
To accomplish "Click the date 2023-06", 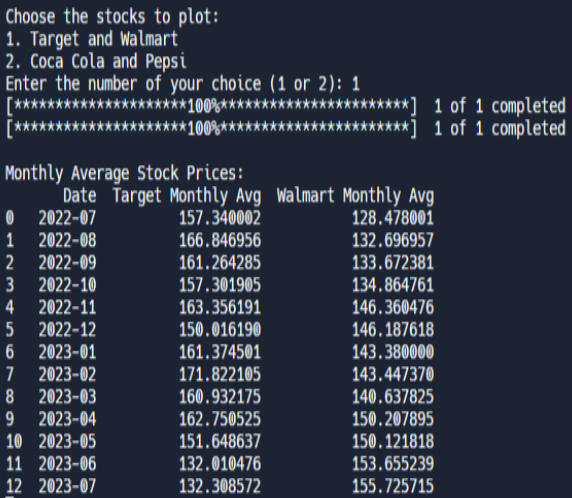I will tap(67, 464).
